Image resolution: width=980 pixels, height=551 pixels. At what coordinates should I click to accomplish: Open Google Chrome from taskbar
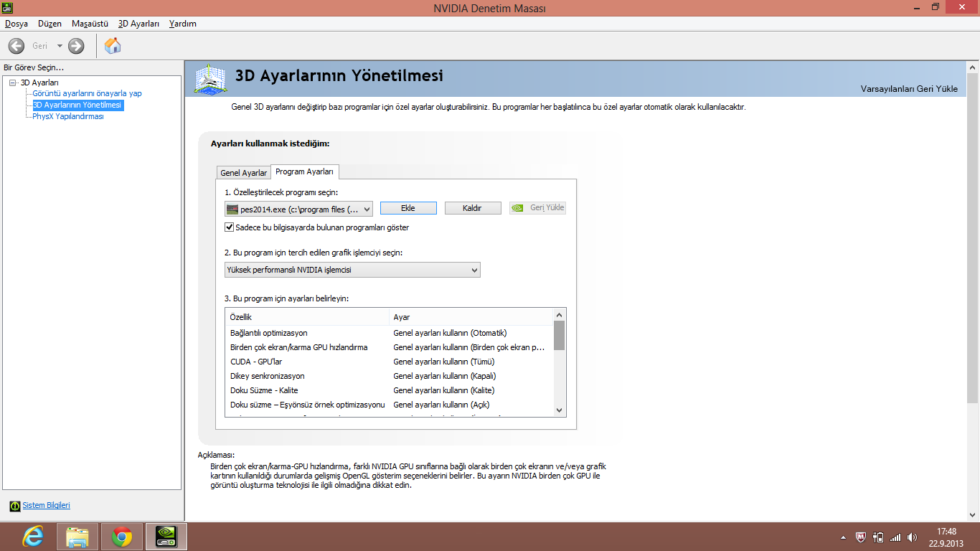(122, 537)
